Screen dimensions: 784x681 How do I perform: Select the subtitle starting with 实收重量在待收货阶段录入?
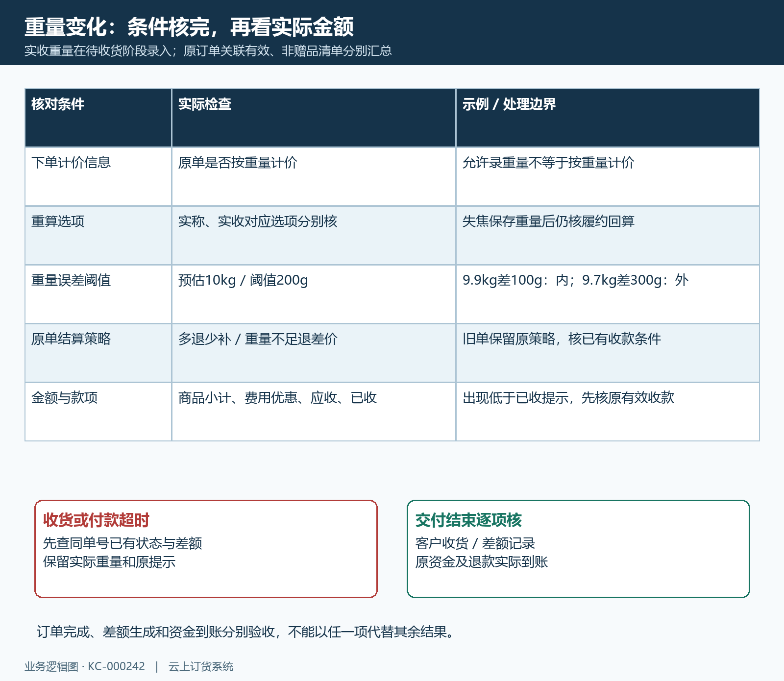(x=208, y=51)
